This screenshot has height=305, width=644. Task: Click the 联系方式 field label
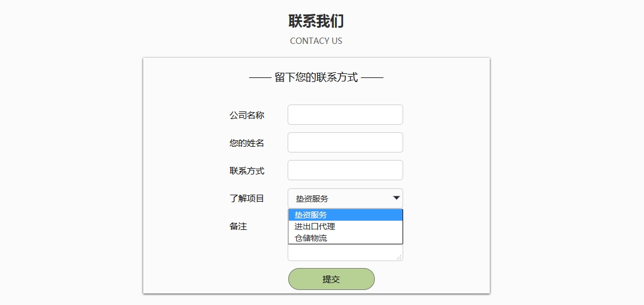[x=247, y=171]
